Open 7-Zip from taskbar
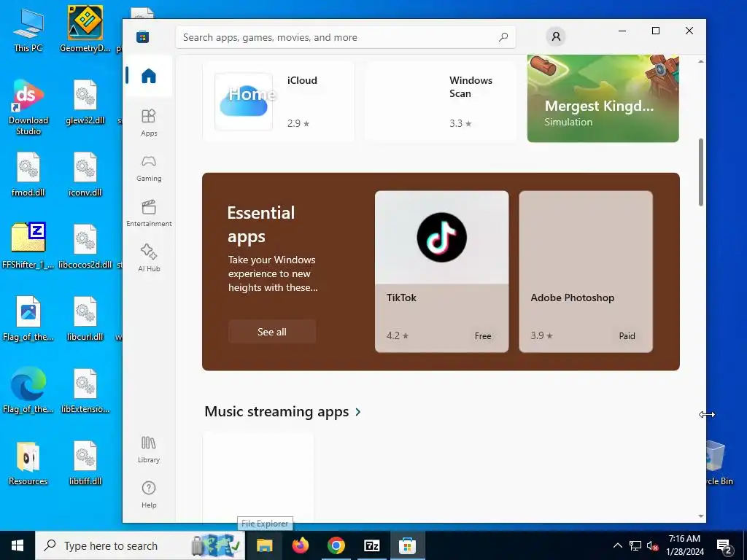Viewport: 747px width, 560px height. [x=371, y=545]
